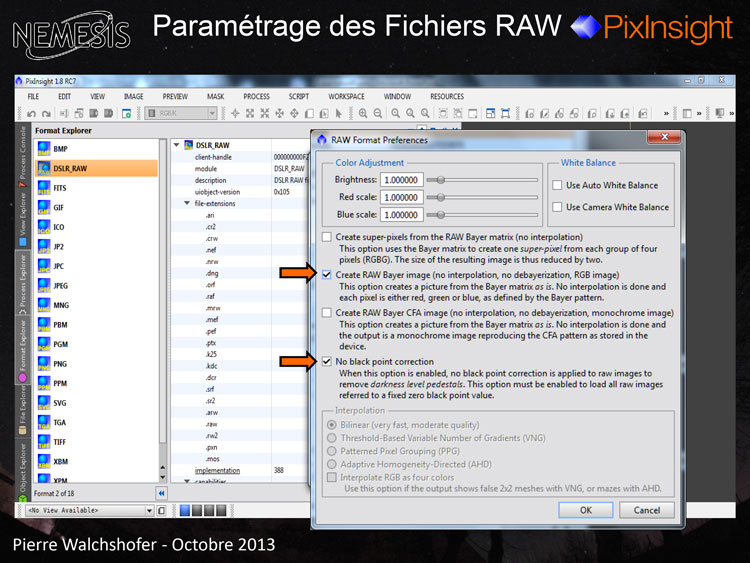This screenshot has width=750, height=563.
Task: Select the JP2 format entry icon
Action: point(44,246)
